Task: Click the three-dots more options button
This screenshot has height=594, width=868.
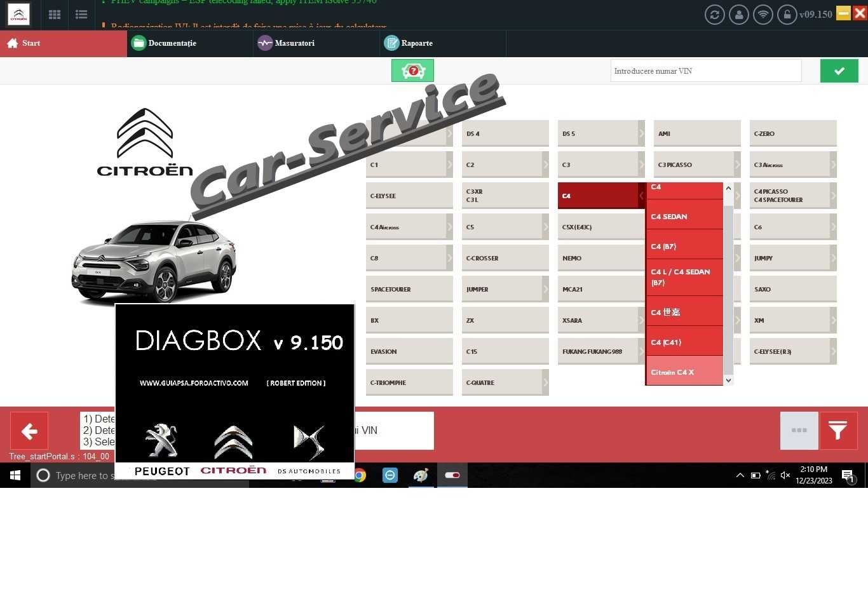Action: coord(799,431)
